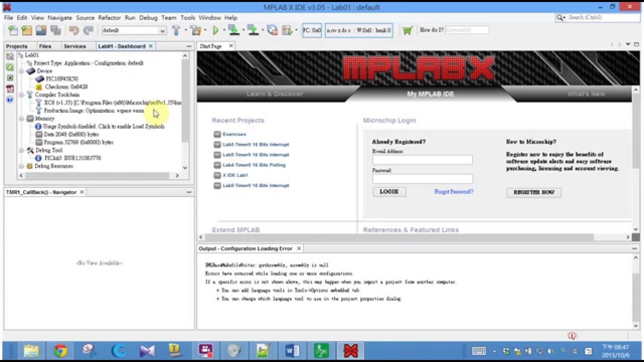Open Word from the taskbar
Viewport: 644px width, 362px height.
292,350
